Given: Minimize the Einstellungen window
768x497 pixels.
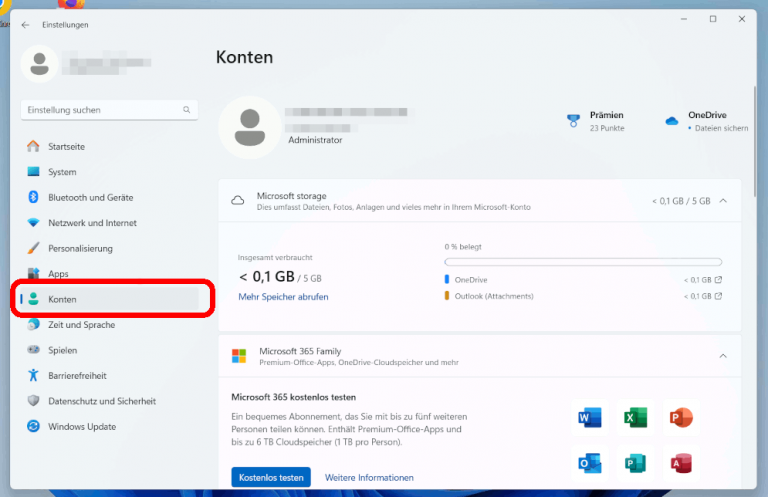Looking at the screenshot, I should (684, 19).
